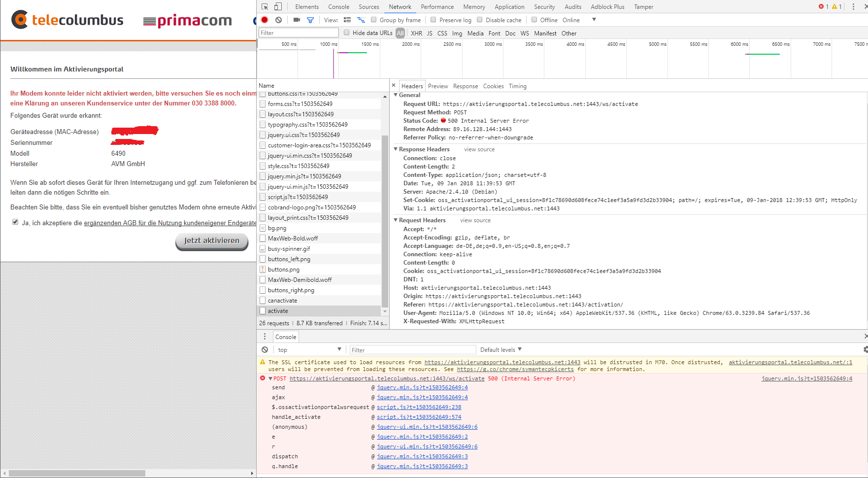The image size is (868, 478).
Task: Switch to the Sources panel tab
Action: coord(368,6)
